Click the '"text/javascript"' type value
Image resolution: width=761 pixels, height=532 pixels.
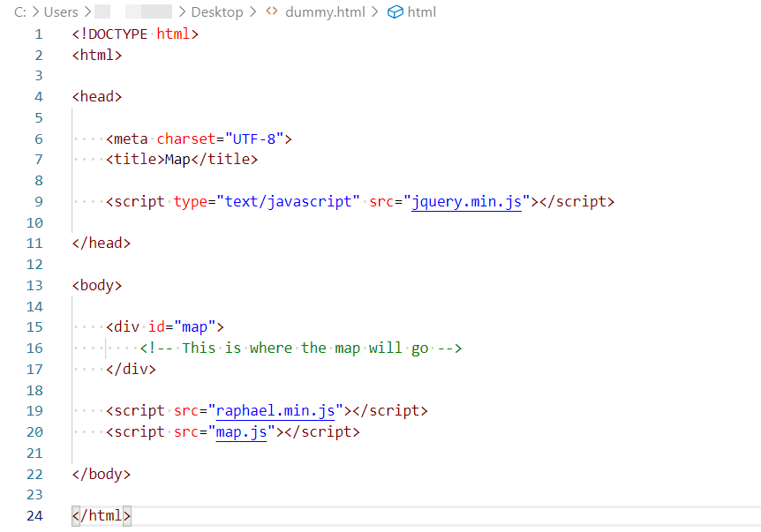pyautogui.click(x=289, y=201)
